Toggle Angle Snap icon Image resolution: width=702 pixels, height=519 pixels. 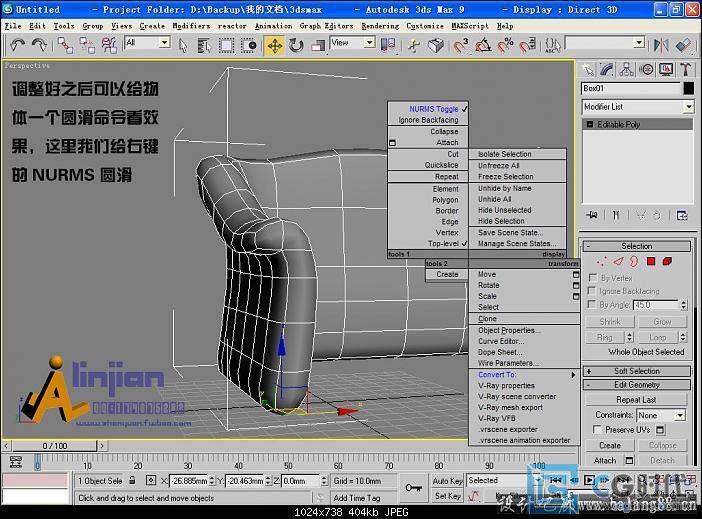[483, 46]
